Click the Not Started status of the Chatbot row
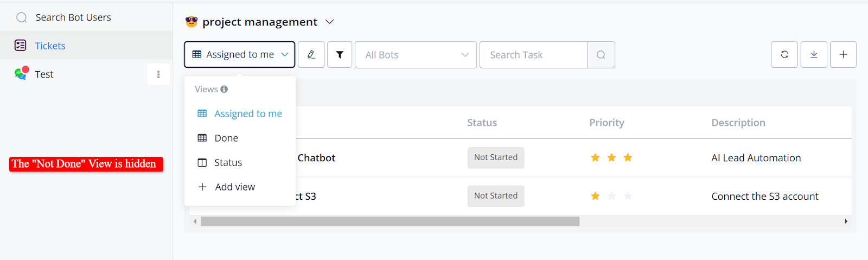The width and height of the screenshot is (868, 260). pos(496,157)
